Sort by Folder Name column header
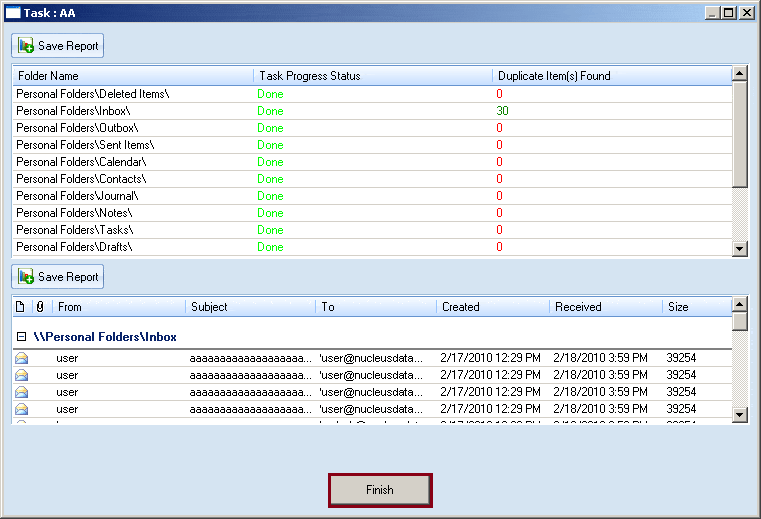This screenshot has height=519, width=761. [132, 76]
